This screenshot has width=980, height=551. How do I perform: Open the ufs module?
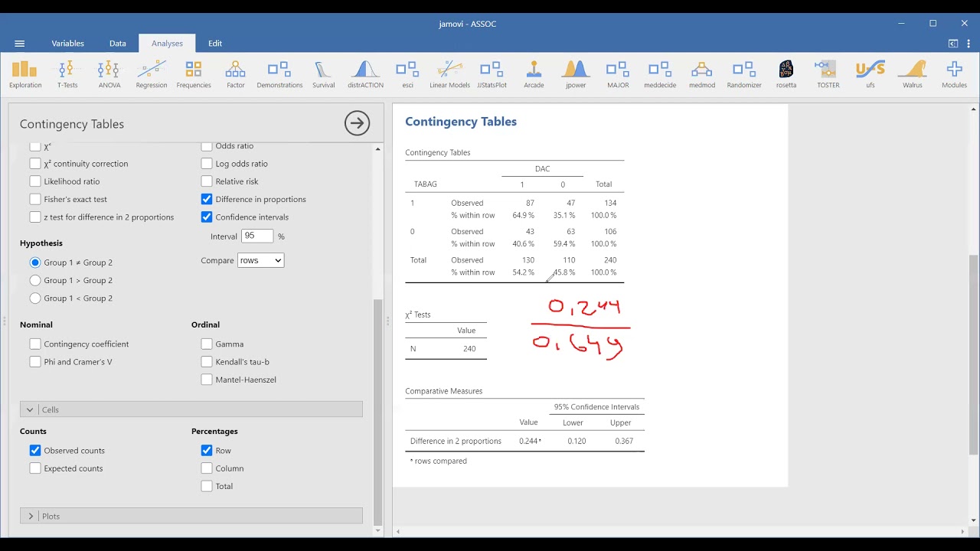[x=871, y=74]
